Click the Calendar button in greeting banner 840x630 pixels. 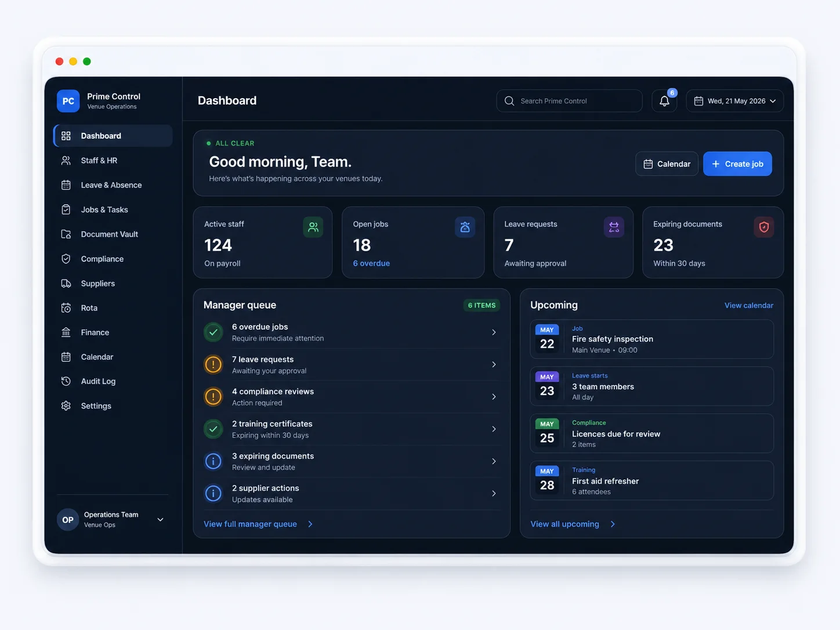pyautogui.click(x=667, y=164)
